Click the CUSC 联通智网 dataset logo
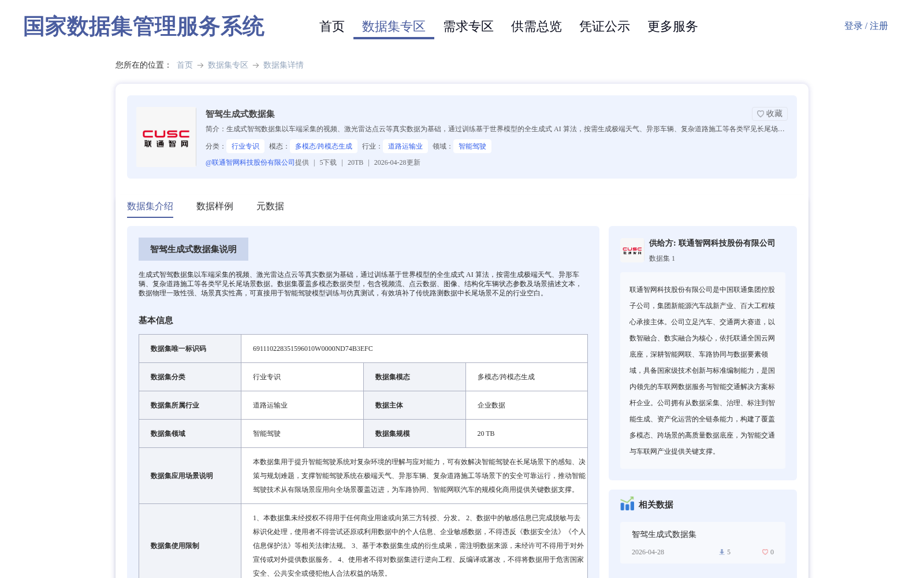The image size is (924, 578). click(166, 138)
